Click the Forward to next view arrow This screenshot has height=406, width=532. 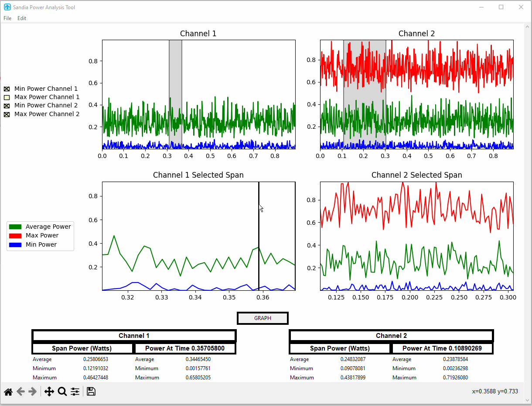pos(33,392)
